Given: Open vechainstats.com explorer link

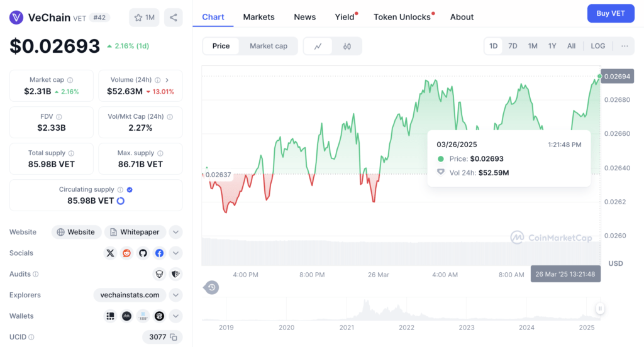Looking at the screenshot, I should [x=130, y=295].
